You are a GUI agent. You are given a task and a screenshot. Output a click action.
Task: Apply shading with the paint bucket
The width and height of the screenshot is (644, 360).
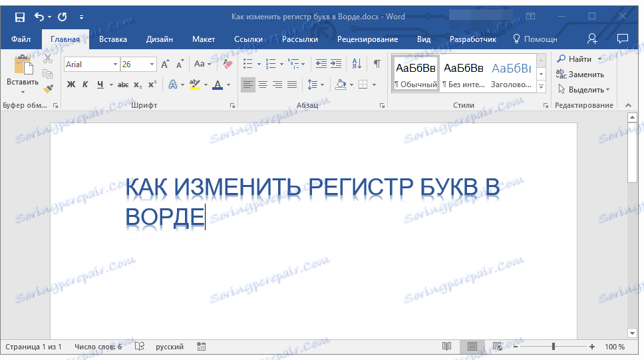tap(341, 85)
